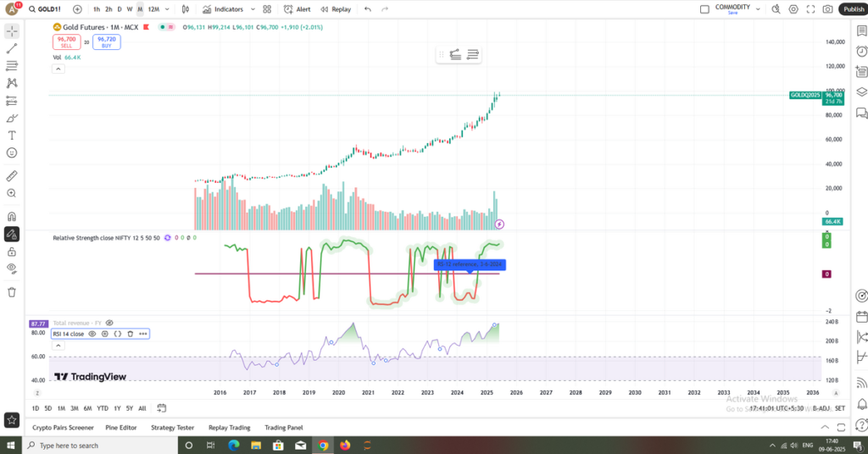This screenshot has width=868, height=454.
Task: Open the Indicators favorites dropdown arrow
Action: (x=253, y=9)
